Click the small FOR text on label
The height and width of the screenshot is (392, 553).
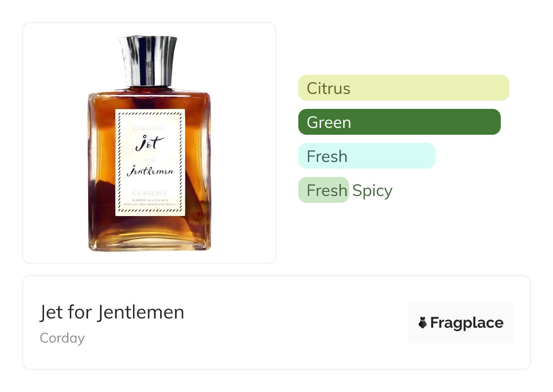click(x=149, y=160)
